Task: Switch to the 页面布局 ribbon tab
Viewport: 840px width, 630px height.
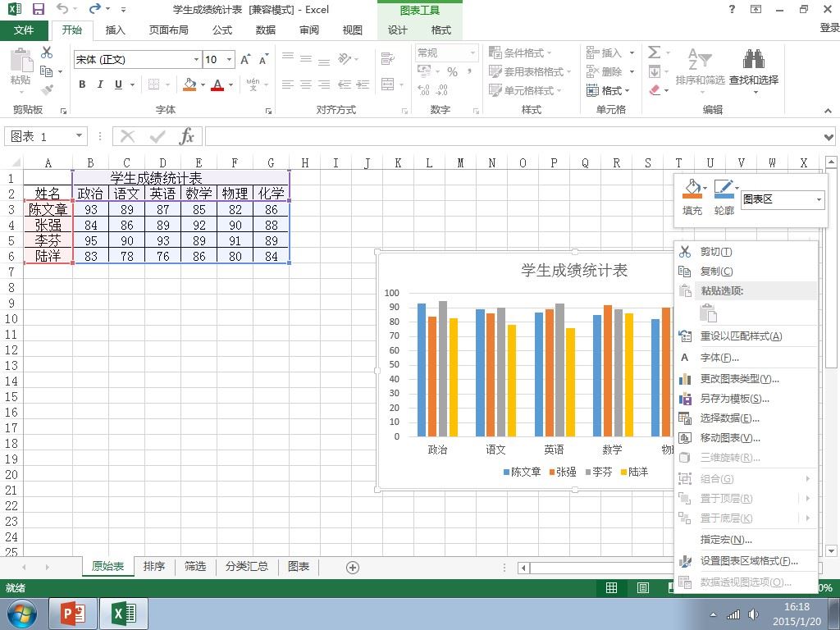Action: pos(168,30)
